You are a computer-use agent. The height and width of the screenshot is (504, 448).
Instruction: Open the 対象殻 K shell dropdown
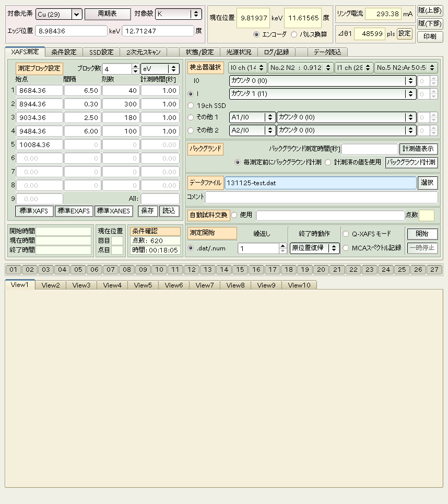click(195, 14)
